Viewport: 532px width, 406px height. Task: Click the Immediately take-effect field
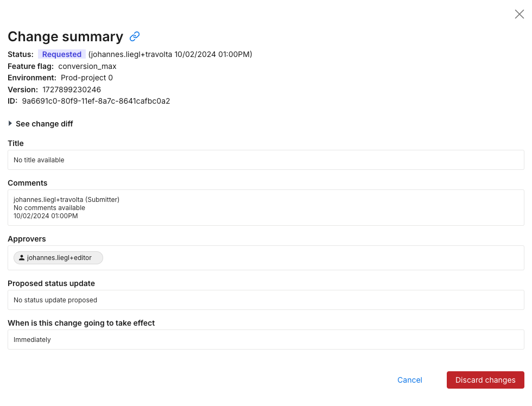click(265, 340)
